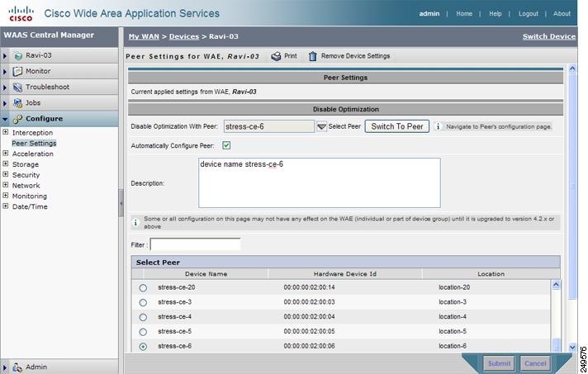Viewport: 588px width, 374px height.
Task: Click the Admin icon in sidebar
Action: click(17, 367)
